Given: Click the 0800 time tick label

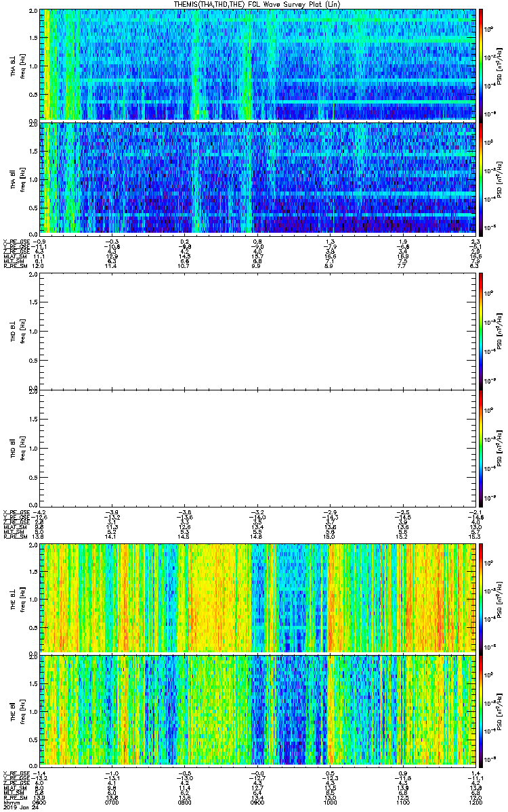Looking at the screenshot, I should click(184, 802).
